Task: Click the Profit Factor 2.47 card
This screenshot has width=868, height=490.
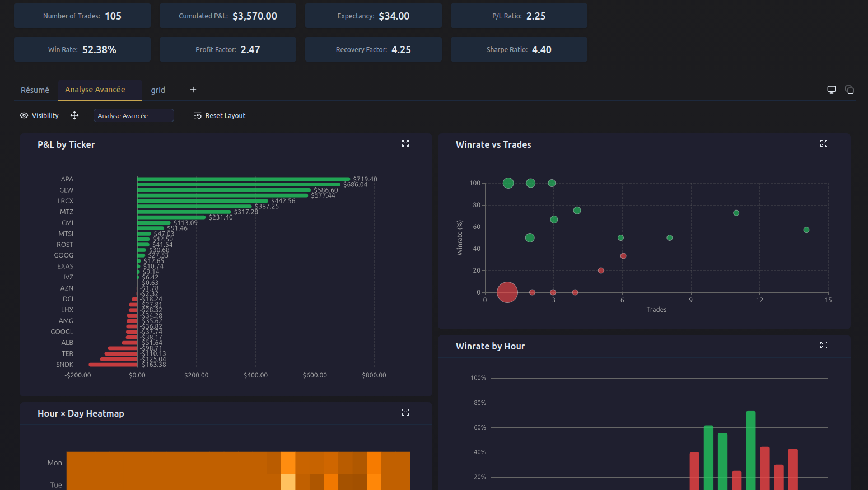Action: (228, 49)
